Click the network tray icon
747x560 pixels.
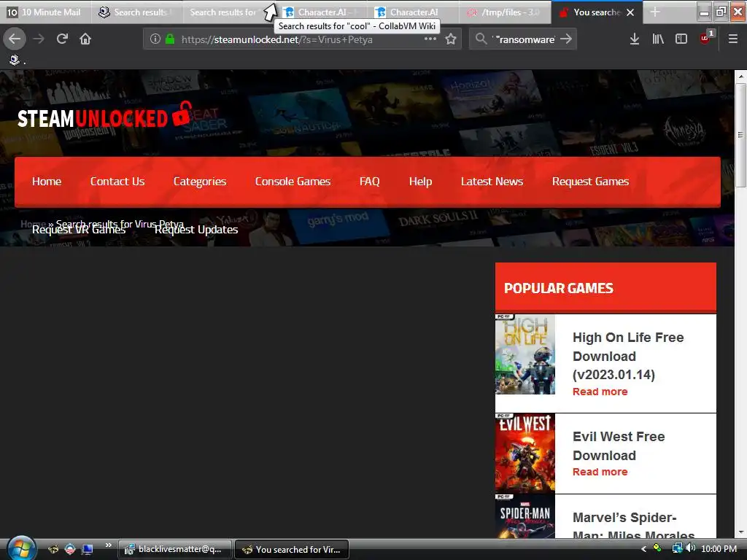[x=677, y=548]
